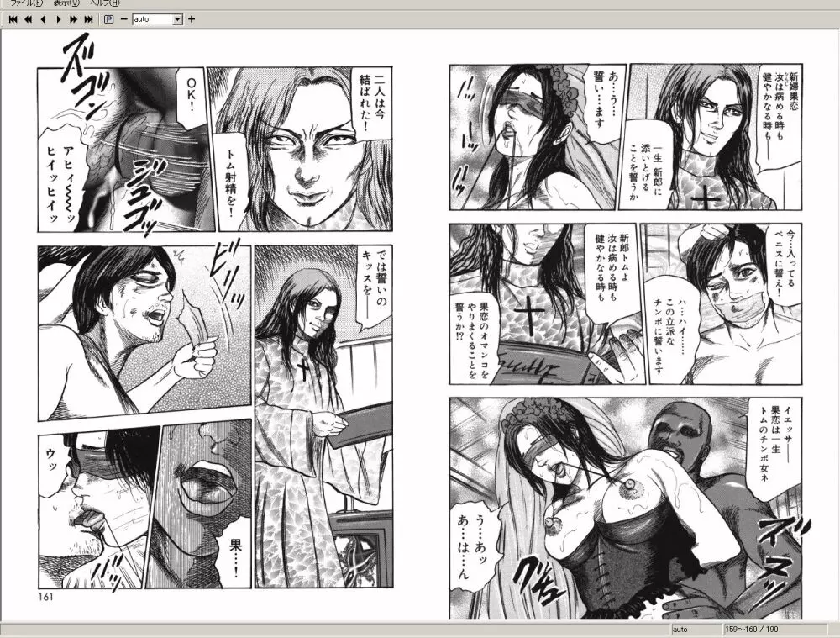Click the empty status bar area at left

[336, 629]
